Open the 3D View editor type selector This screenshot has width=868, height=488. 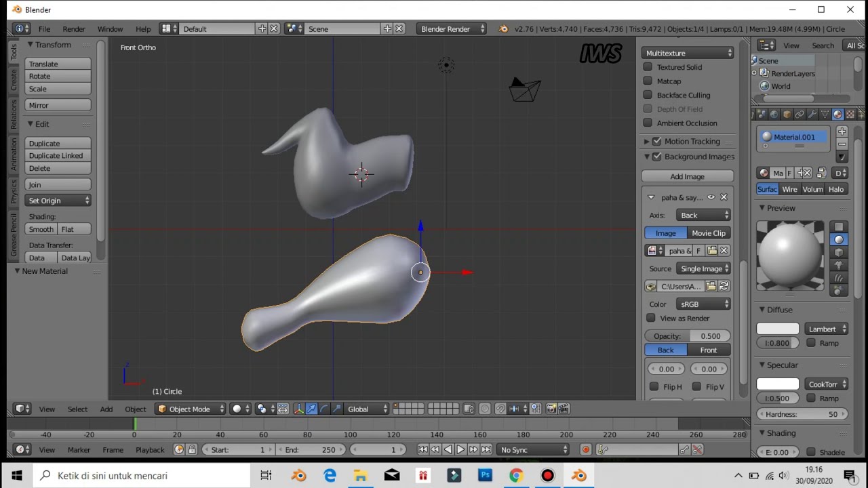(22, 409)
